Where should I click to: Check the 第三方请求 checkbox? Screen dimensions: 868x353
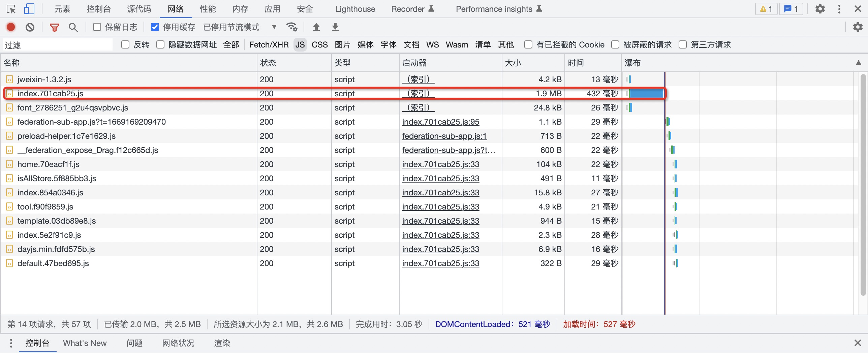tap(683, 45)
